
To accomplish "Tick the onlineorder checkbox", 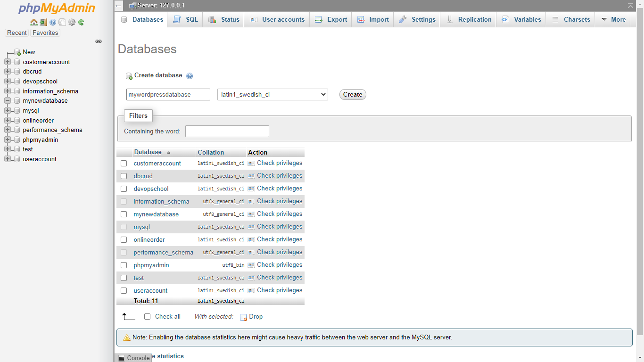I will [124, 240].
